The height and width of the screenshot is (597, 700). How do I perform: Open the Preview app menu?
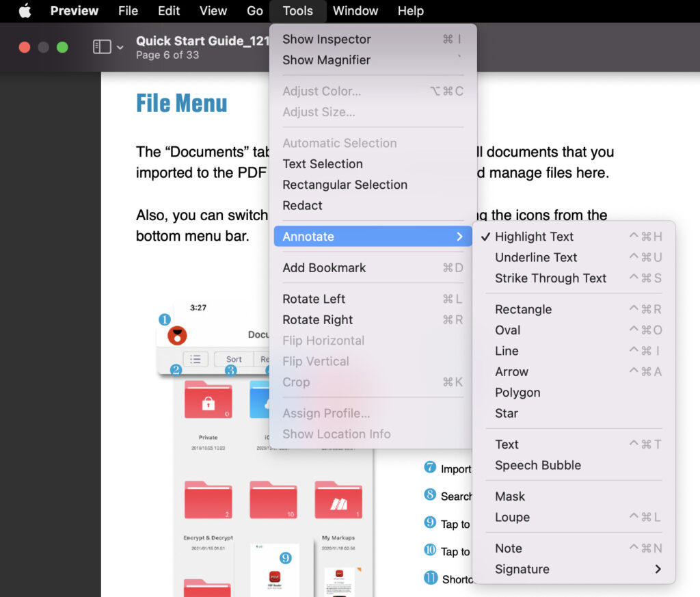click(x=74, y=11)
